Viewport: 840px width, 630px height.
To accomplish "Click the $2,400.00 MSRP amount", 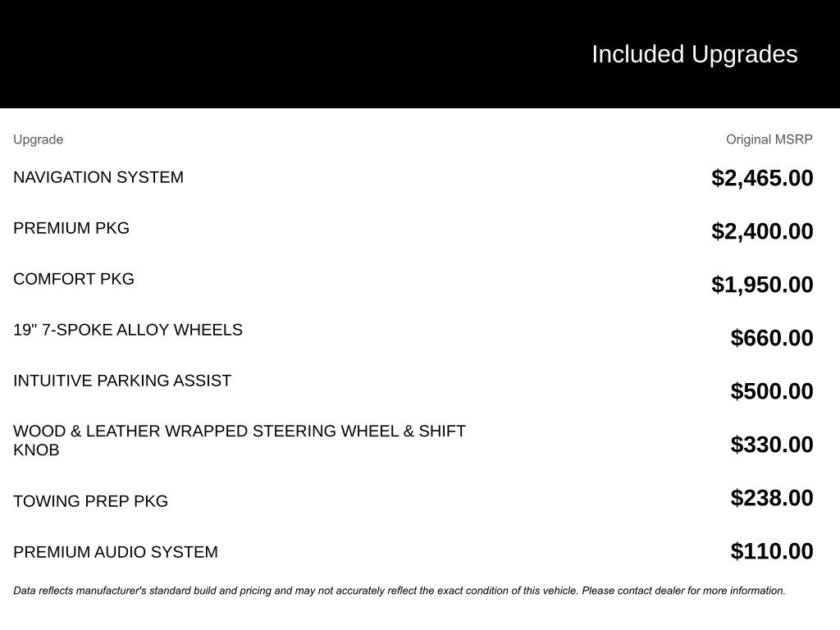I will tap(762, 231).
